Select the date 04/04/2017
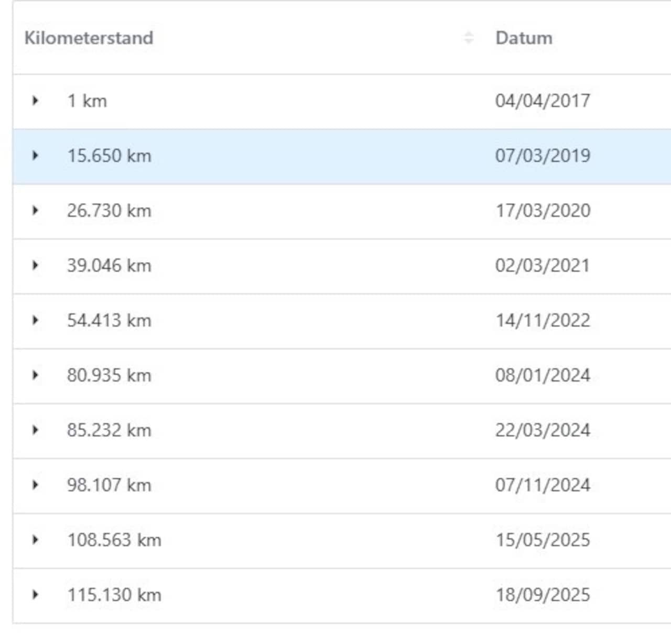 click(543, 101)
